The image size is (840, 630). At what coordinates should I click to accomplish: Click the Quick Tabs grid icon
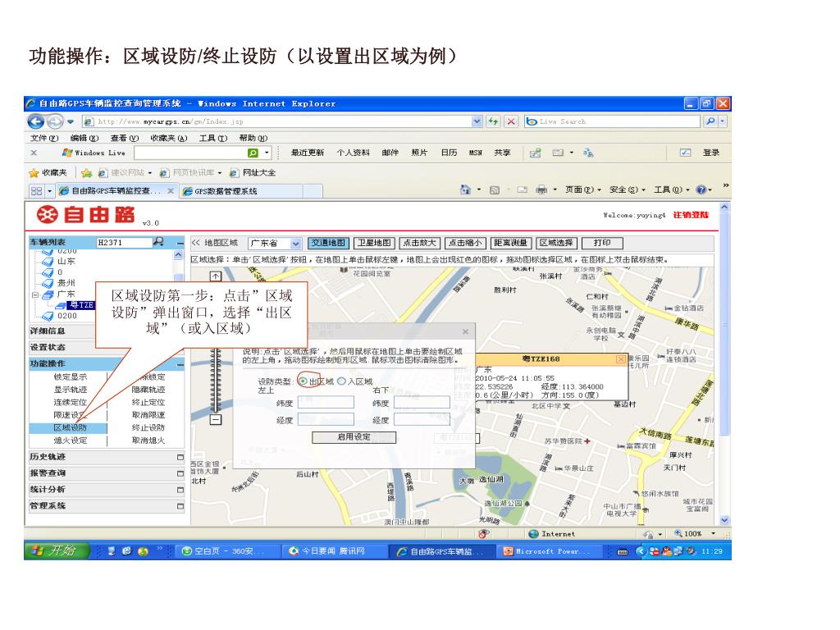pos(36,190)
